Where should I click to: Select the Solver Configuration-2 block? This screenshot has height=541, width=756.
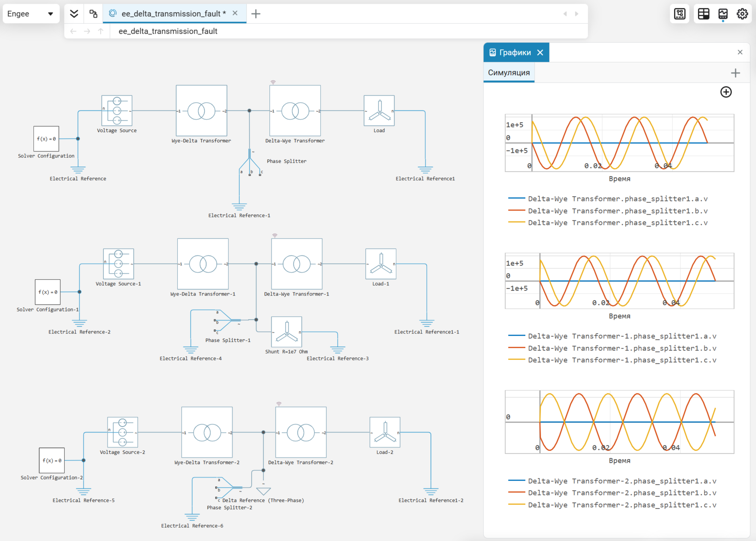click(52, 460)
